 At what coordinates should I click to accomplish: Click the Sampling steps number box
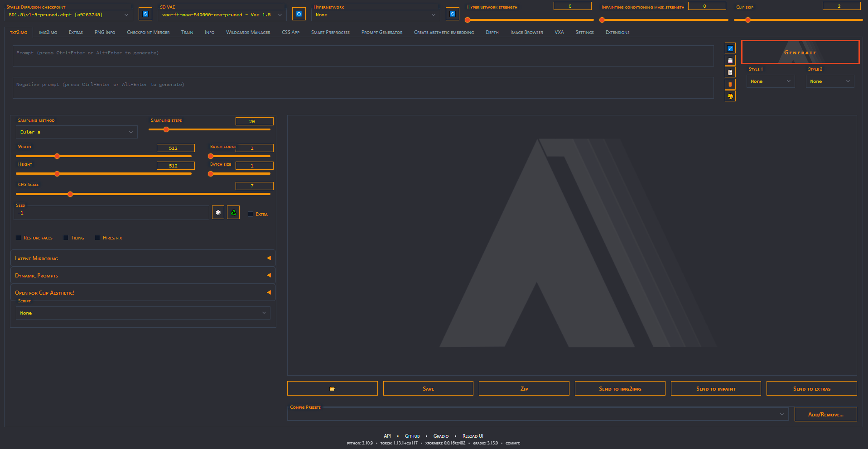coord(255,121)
